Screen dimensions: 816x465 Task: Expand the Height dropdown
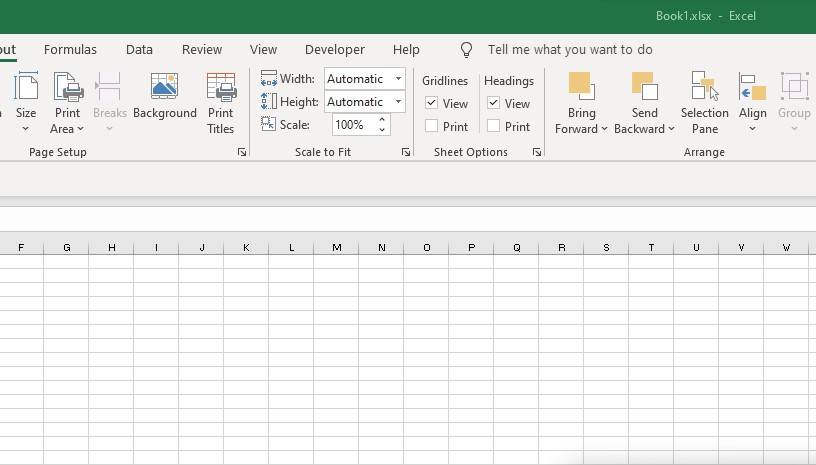pos(398,102)
